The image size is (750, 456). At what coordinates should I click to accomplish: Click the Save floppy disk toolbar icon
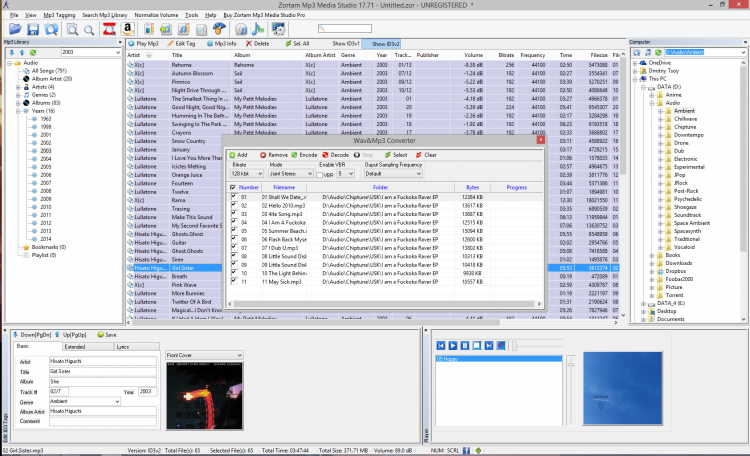tap(32, 30)
